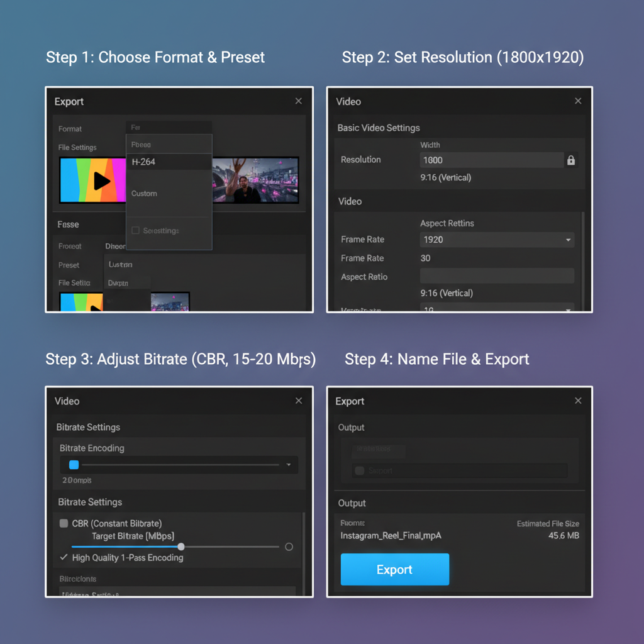
Task: Click the scrollbar in the Step 2 Video panel
Action: 582,261
